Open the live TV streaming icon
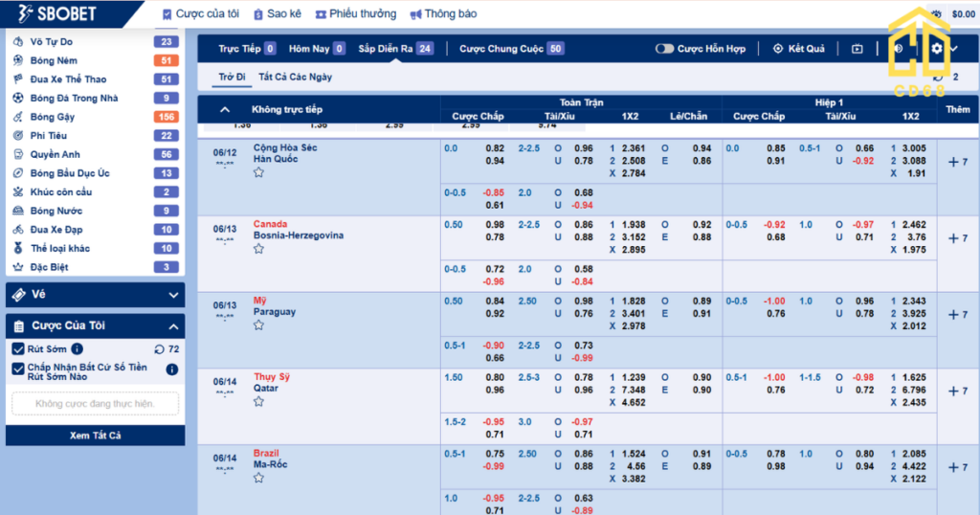980x515 pixels. pyautogui.click(x=857, y=49)
